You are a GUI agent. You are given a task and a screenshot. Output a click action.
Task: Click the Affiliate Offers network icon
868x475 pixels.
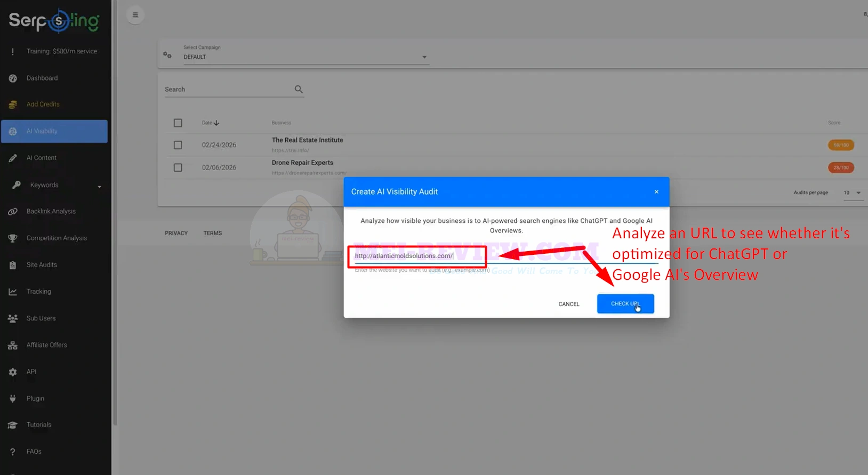13,345
